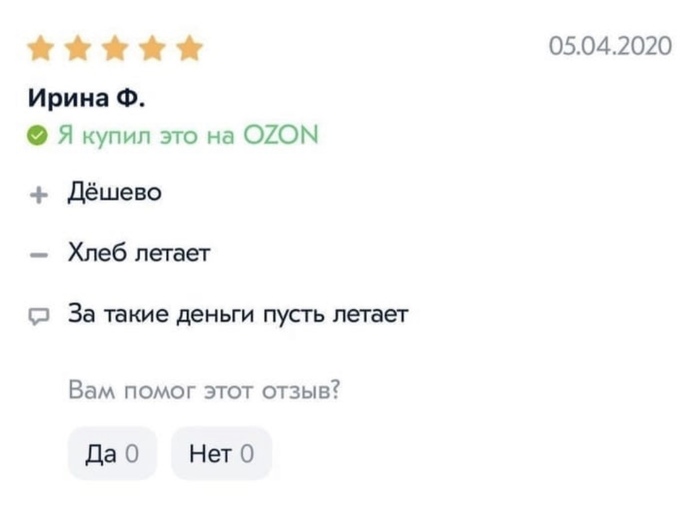Click the fourth rating star
This screenshot has width=700, height=511.
click(151, 49)
